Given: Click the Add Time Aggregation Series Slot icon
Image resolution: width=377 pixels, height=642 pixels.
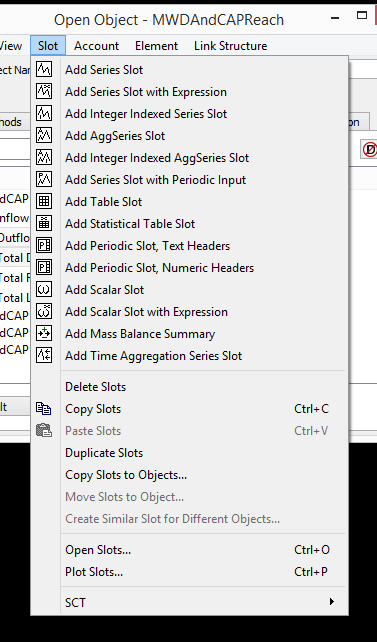Looking at the screenshot, I should click(x=44, y=355).
